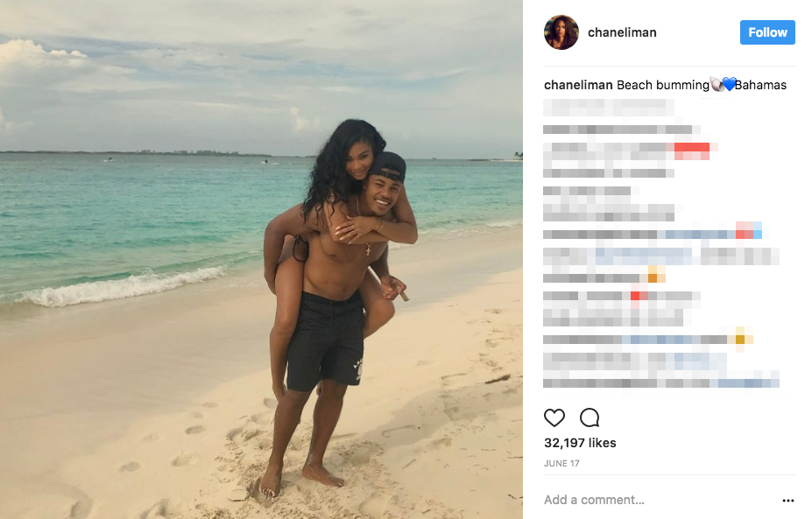Follow chaneliman with the blue Follow button
Viewport: 812px width, 519px height.
(x=767, y=32)
